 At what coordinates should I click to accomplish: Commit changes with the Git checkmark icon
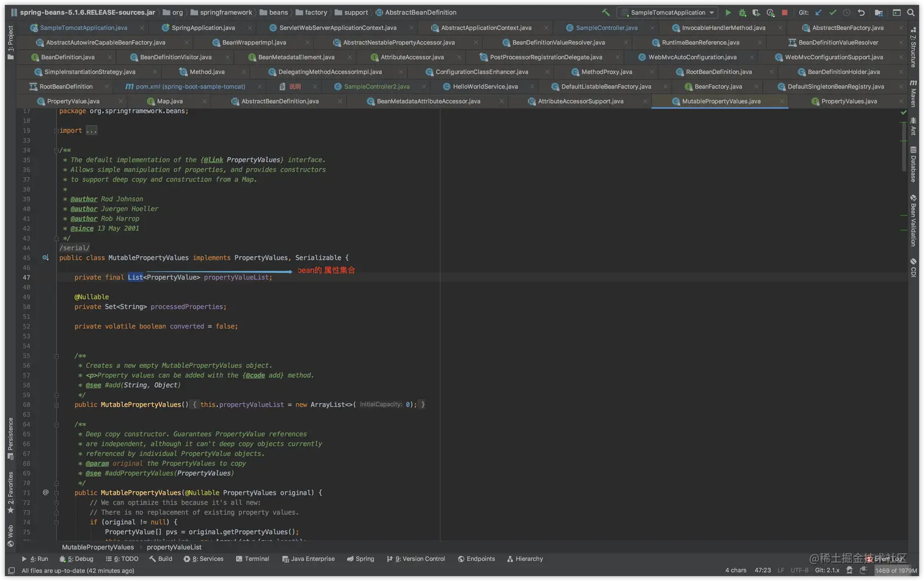pyautogui.click(x=832, y=12)
